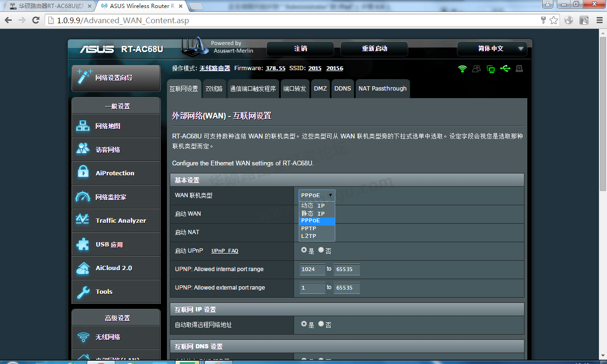
Task: Click the USB application puzzle icon
Action: [x=83, y=244]
